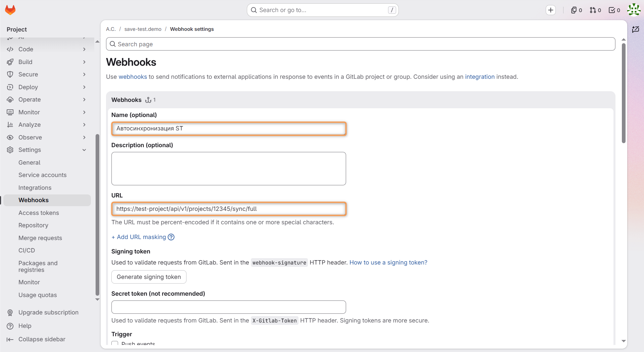Click the Secret token input field
644x352 pixels.
pyautogui.click(x=228, y=307)
